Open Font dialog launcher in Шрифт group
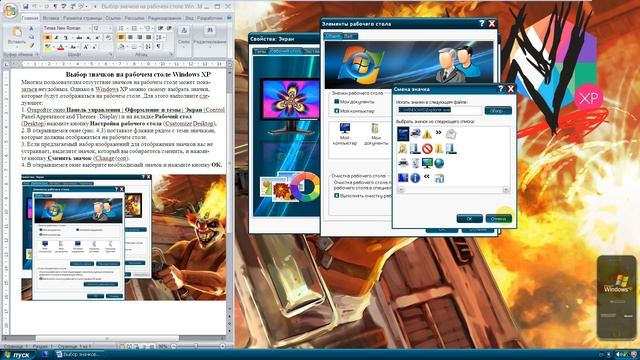640x360 pixels. tap(110, 54)
